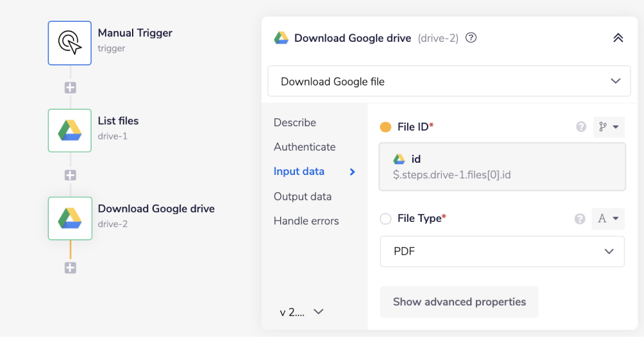Open help for Download Google drive connector
Image resolution: width=644 pixels, height=337 pixels.
tap(471, 38)
